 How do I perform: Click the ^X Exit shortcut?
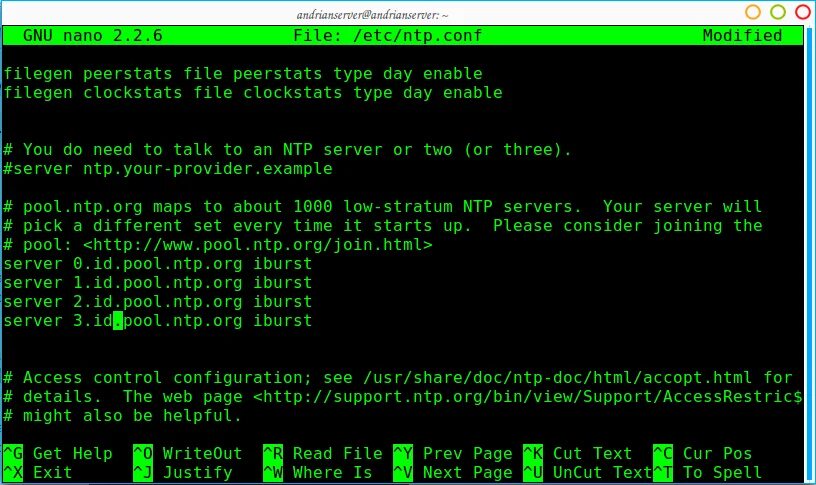37,473
